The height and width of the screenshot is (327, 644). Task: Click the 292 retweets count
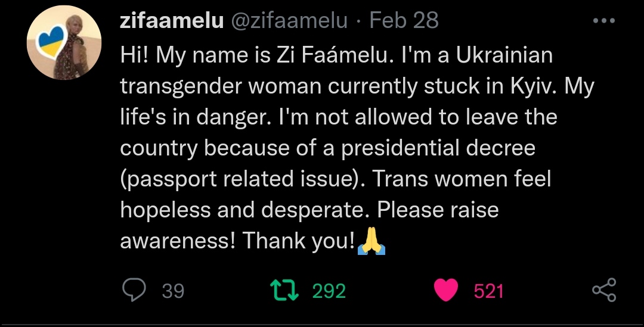point(329,291)
